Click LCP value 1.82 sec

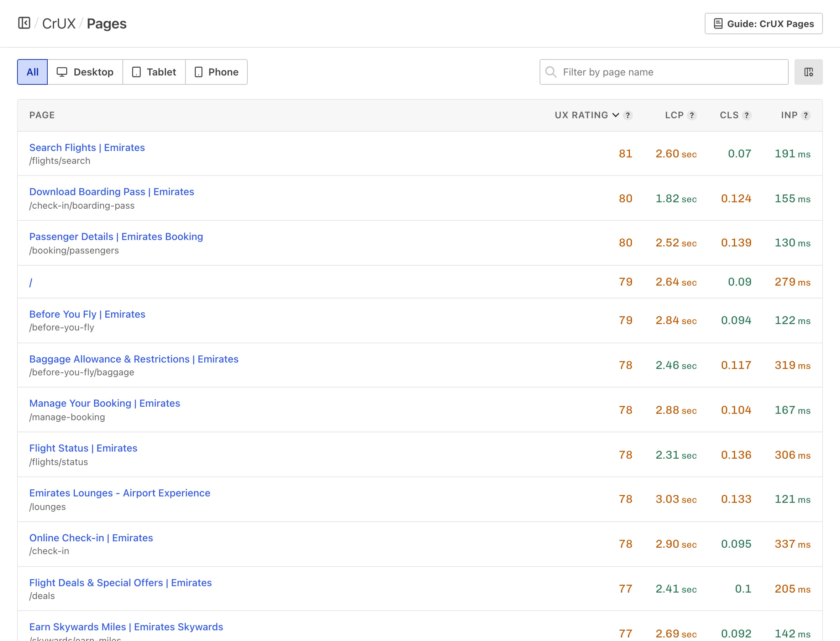point(676,198)
